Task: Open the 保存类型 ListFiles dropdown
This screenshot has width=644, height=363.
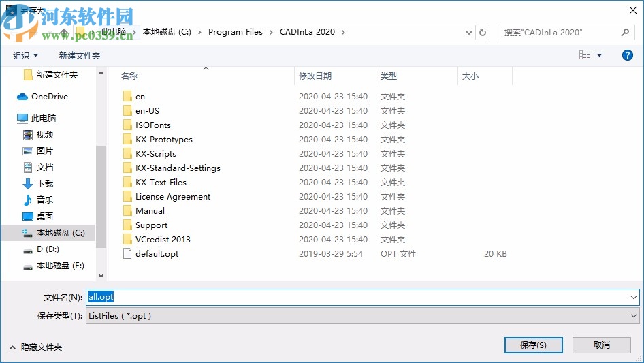Action: [362, 316]
